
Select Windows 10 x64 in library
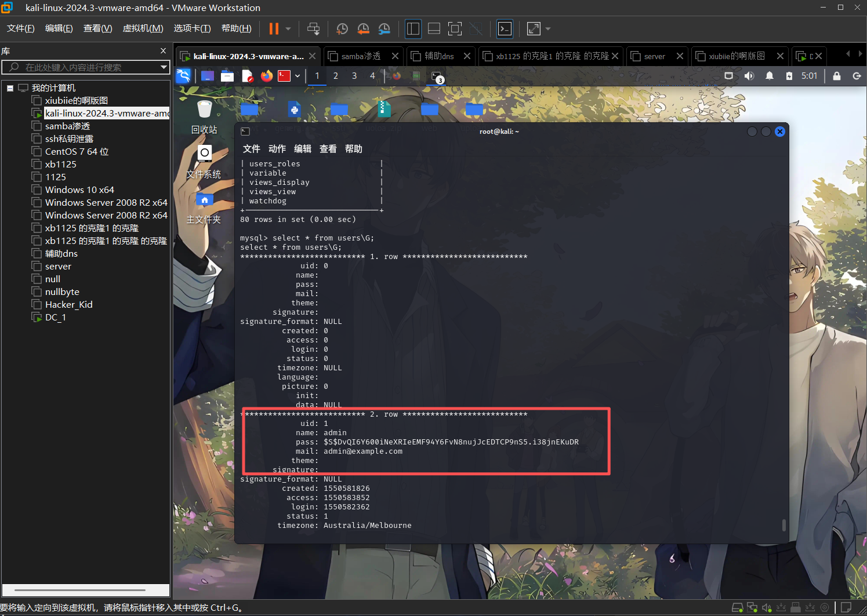coord(79,190)
